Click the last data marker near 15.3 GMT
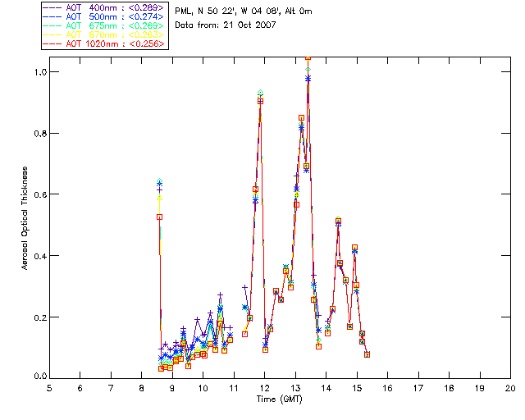525x420 pixels. (367, 354)
